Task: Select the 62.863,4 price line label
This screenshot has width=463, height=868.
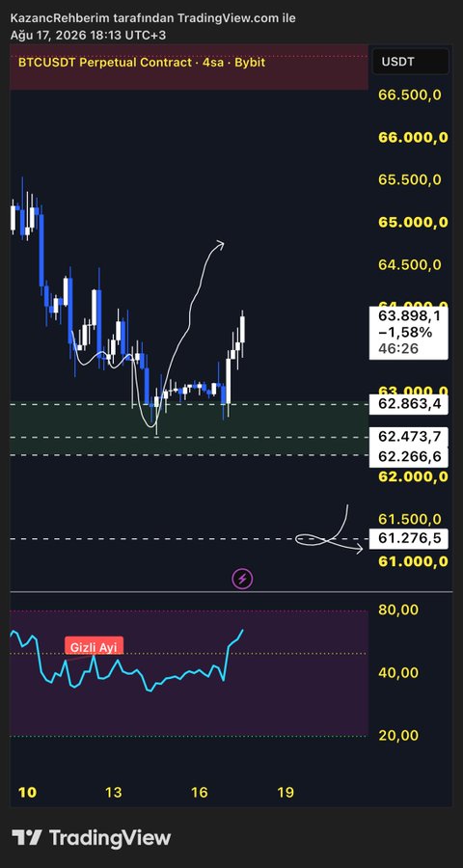Action: point(409,404)
